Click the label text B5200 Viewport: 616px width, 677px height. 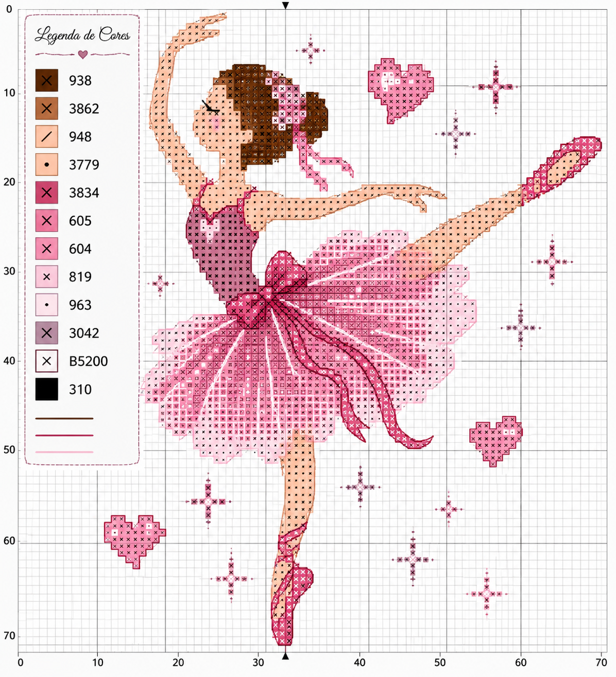click(89, 361)
